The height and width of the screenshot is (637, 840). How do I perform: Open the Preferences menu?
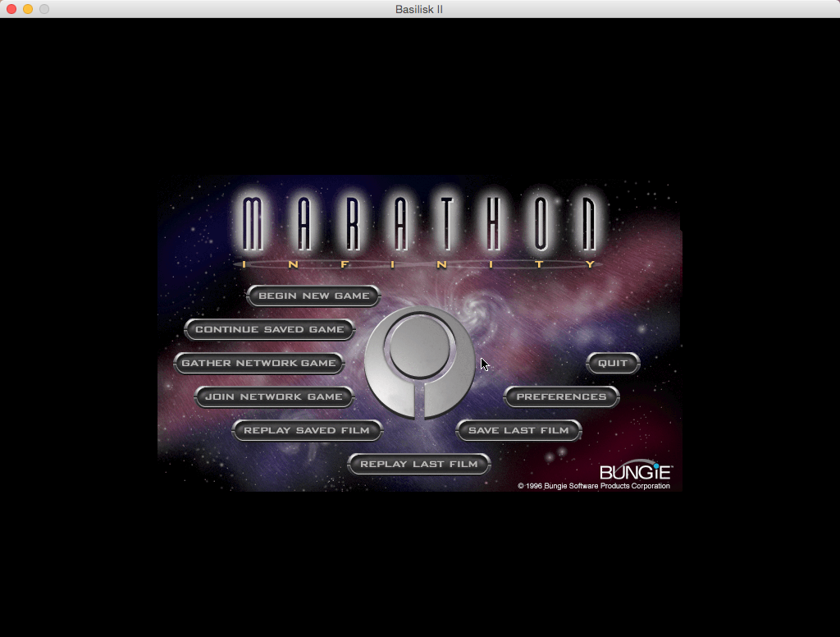(x=561, y=396)
